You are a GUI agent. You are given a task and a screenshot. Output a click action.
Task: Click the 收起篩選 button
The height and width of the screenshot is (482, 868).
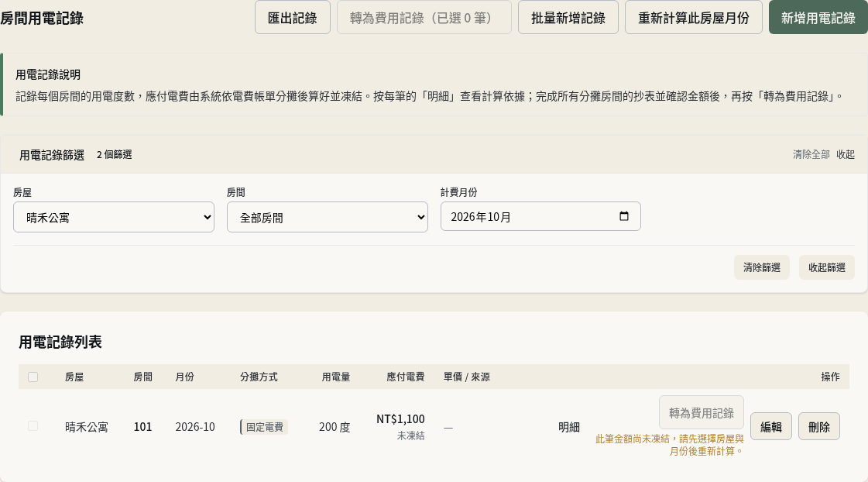point(826,267)
